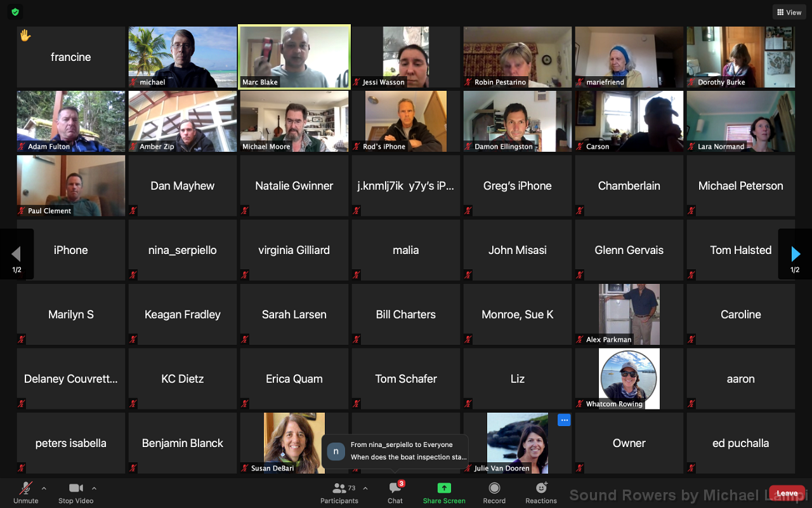Open the Reactions menu icon
This screenshot has width=812, height=508.
click(x=541, y=488)
